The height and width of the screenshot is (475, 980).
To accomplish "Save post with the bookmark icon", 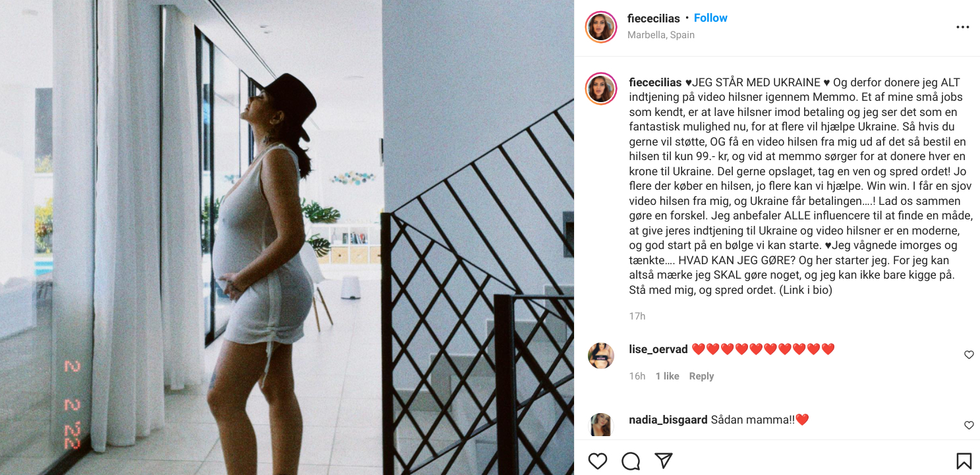I will (964, 461).
